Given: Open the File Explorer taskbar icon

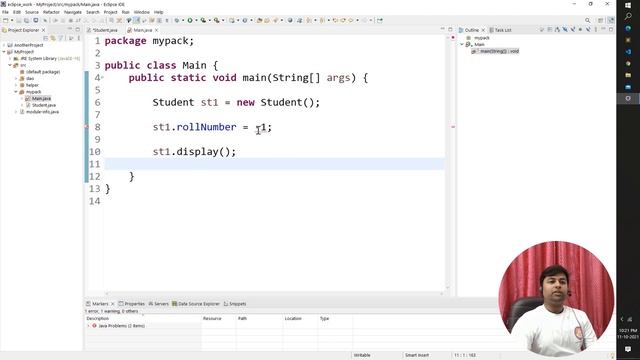Looking at the screenshot, I should 628,75.
